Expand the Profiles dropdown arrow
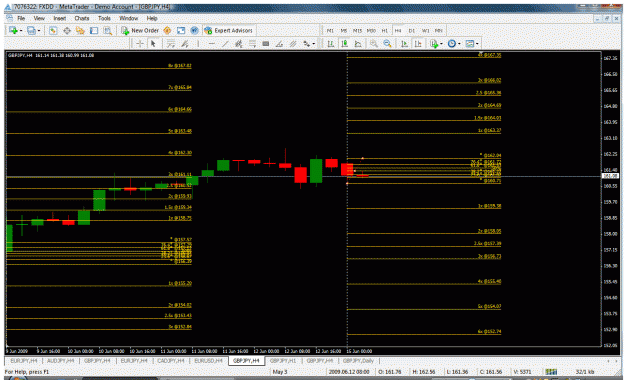Image resolution: width=625 pixels, height=380 pixels. pyautogui.click(x=39, y=31)
